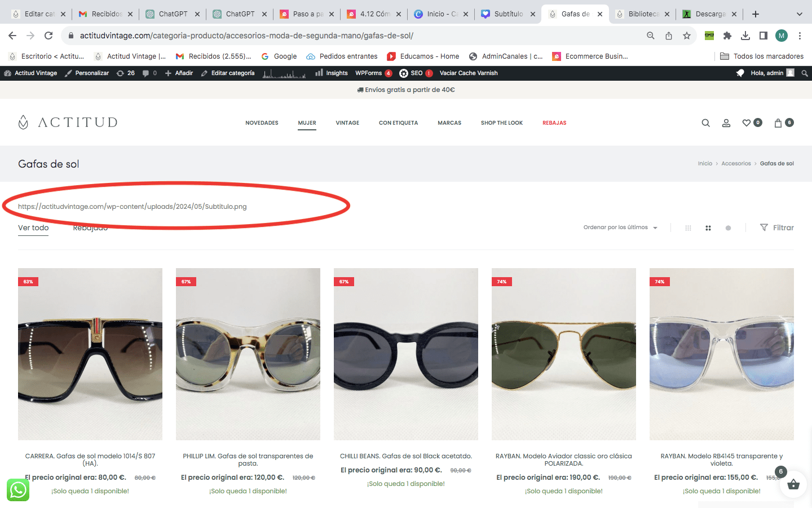
Task: Open Educamos - Home bookmark
Action: click(x=423, y=56)
